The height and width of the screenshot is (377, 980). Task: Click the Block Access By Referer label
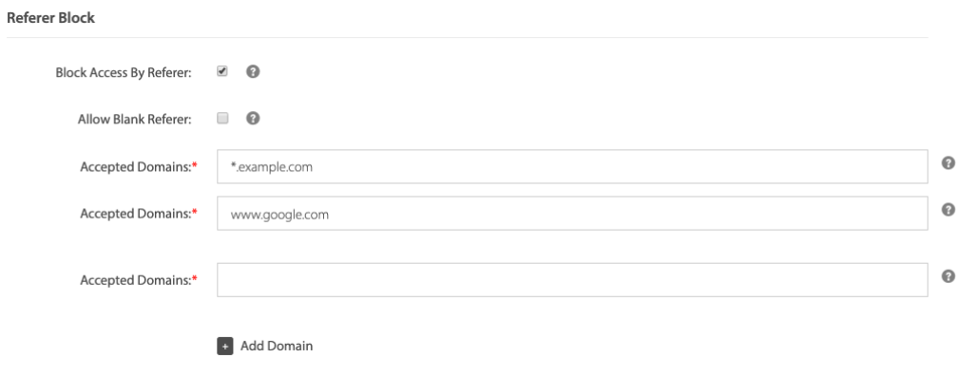124,72
